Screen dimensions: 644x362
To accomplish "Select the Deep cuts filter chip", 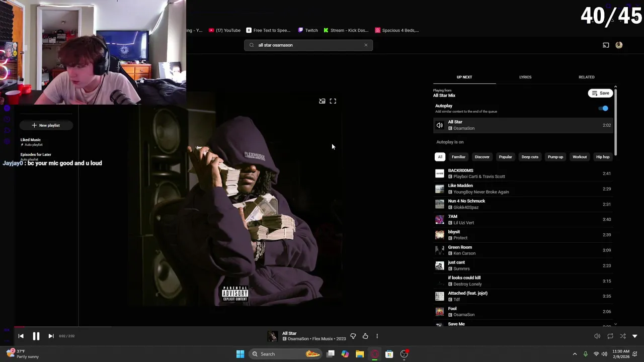I will pos(530,157).
